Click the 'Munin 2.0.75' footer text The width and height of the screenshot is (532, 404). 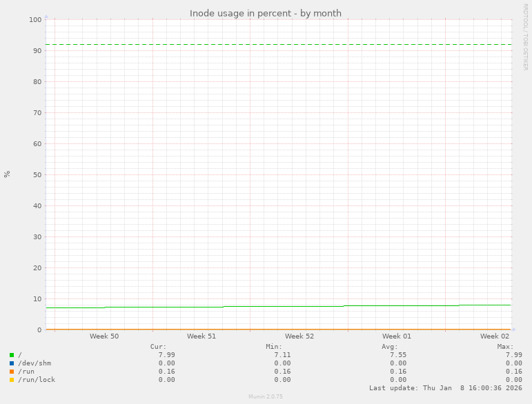(266, 396)
